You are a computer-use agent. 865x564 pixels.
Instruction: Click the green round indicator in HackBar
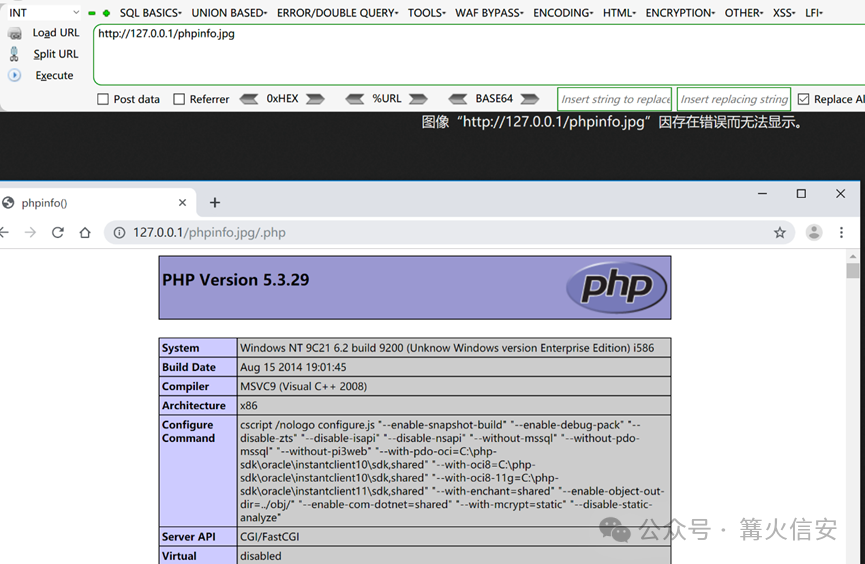(x=106, y=13)
